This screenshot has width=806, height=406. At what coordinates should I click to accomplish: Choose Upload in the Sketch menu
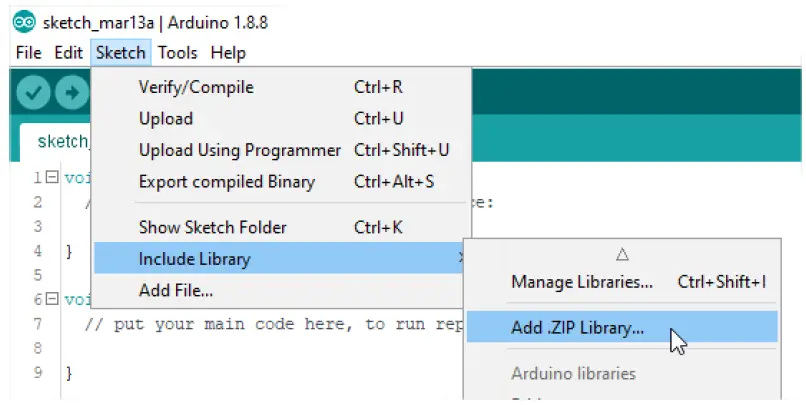click(166, 118)
